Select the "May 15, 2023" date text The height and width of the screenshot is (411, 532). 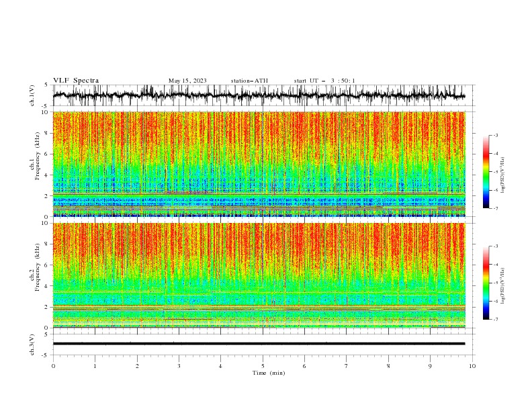point(187,81)
